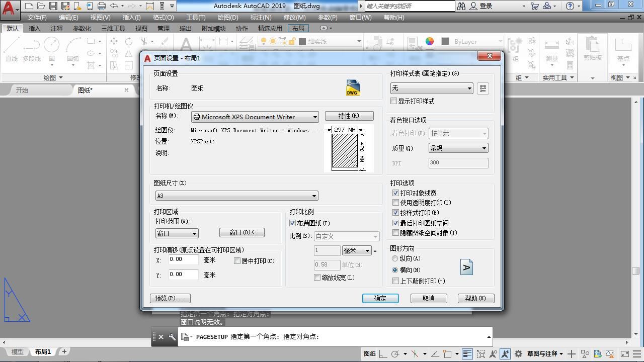Open the 打印范围 窗口 dropdown
The image size is (644, 362).
pyautogui.click(x=177, y=233)
